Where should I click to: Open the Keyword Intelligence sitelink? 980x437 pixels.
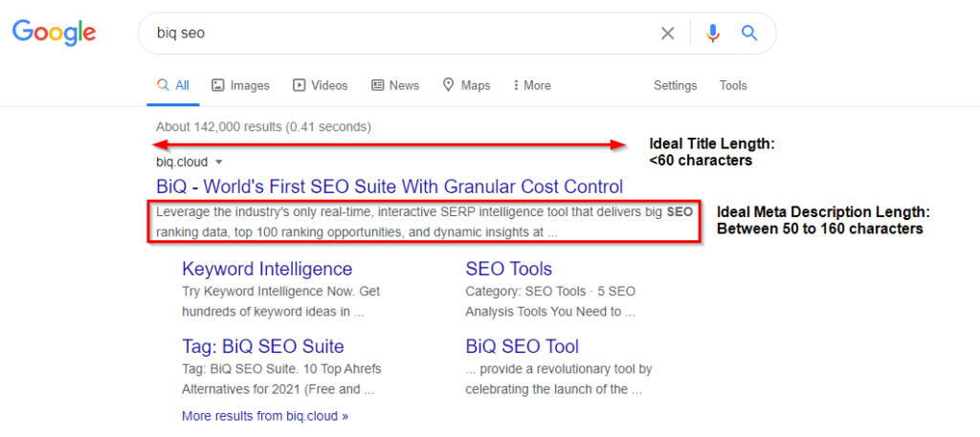click(x=267, y=269)
